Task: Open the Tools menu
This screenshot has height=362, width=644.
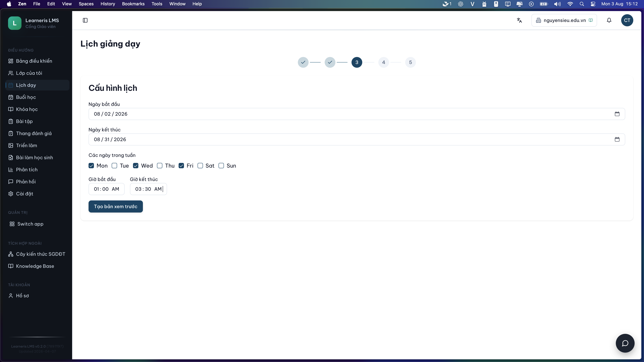Action: coord(157,4)
